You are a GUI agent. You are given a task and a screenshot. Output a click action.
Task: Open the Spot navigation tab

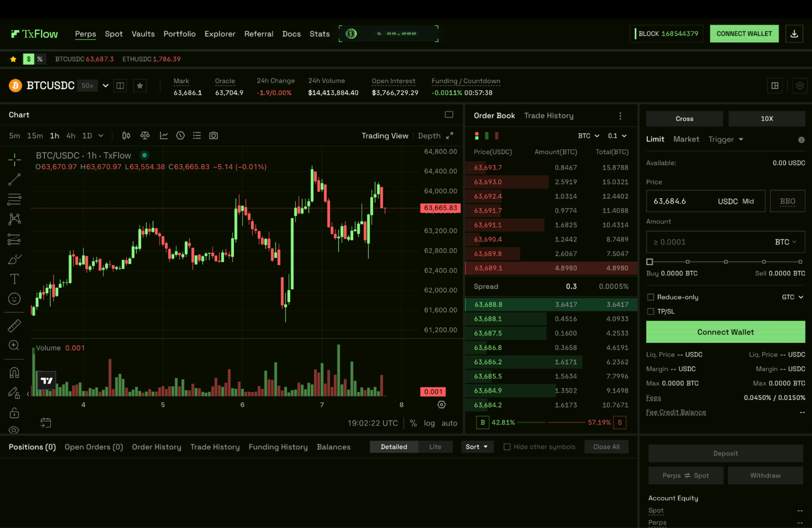(114, 34)
